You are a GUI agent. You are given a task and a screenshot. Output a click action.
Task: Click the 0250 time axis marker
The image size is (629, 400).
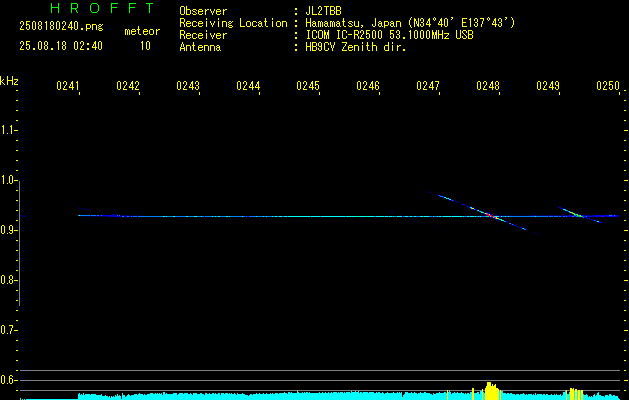click(608, 86)
